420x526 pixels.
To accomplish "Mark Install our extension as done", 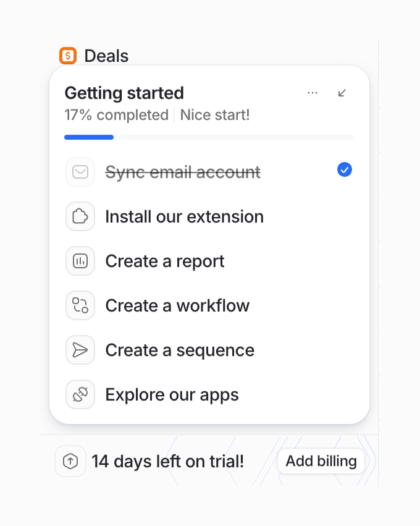I will (184, 216).
